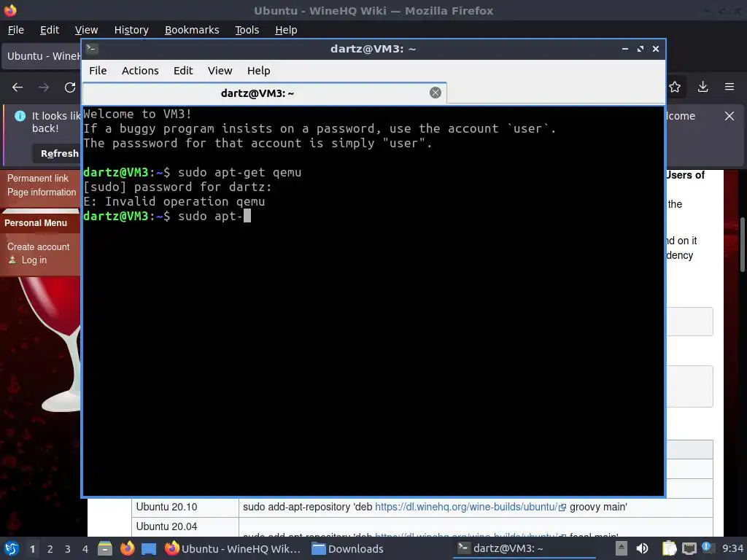Click the Create account link
Screen dimensions: 747x560
tap(38, 246)
